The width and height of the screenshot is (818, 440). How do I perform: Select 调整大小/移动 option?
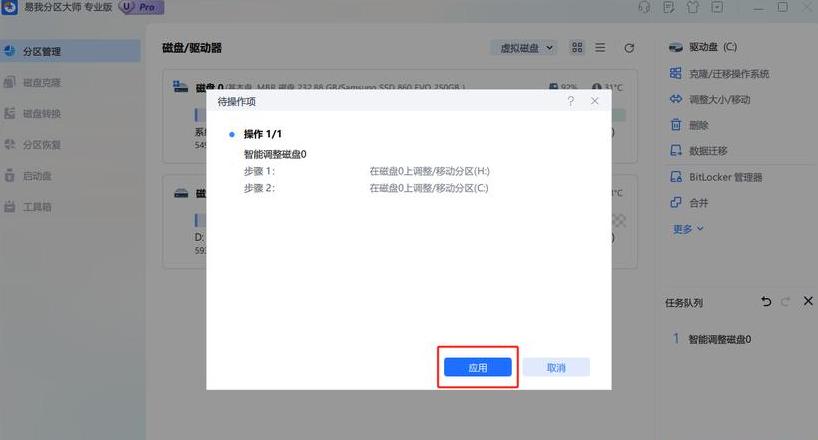tap(719, 99)
